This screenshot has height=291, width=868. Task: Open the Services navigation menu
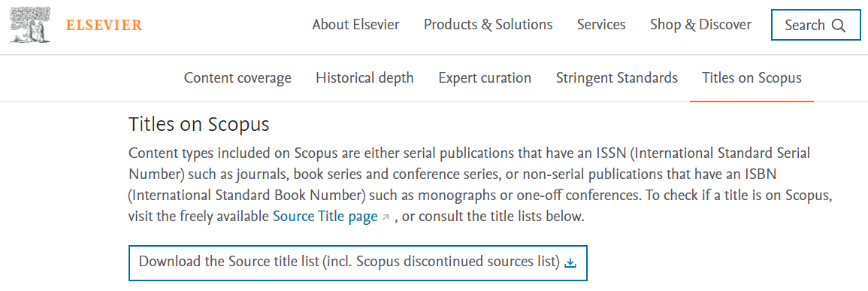pyautogui.click(x=601, y=25)
